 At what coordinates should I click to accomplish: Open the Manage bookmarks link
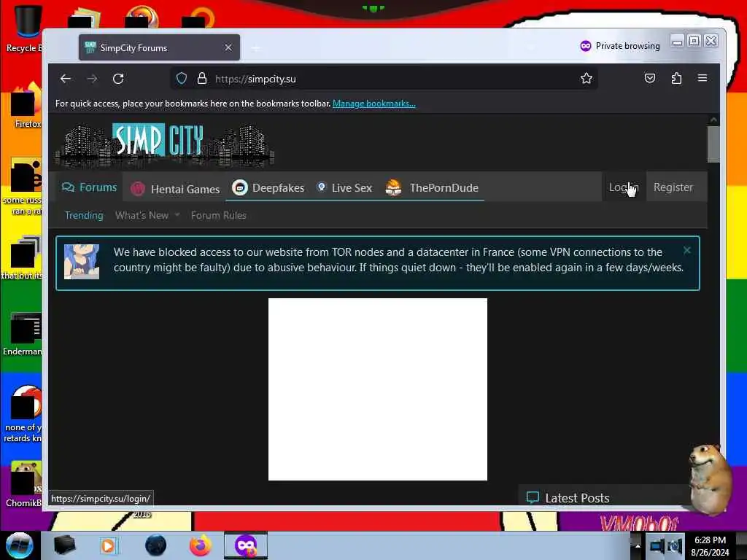[x=374, y=104]
